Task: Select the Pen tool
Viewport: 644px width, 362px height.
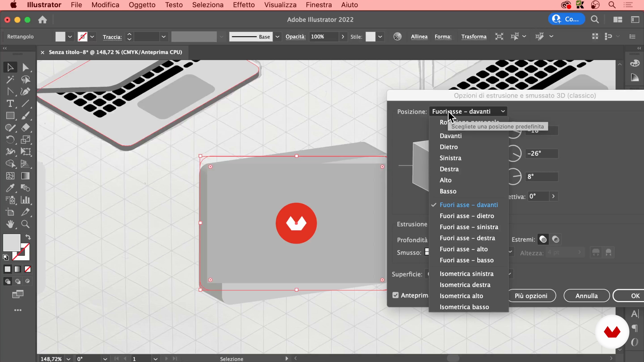Action: (25, 92)
